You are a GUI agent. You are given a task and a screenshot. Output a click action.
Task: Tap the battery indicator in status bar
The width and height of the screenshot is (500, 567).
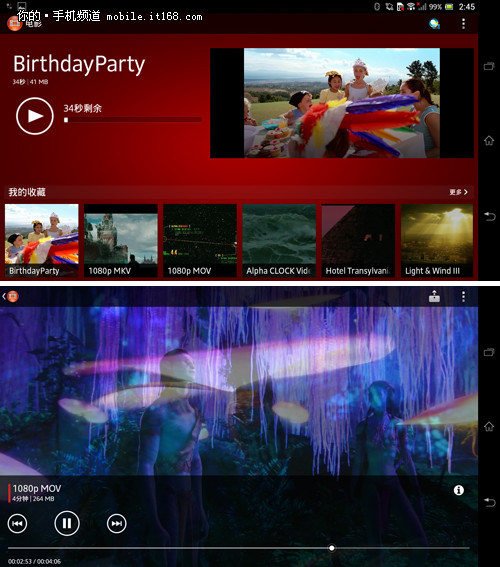449,7
